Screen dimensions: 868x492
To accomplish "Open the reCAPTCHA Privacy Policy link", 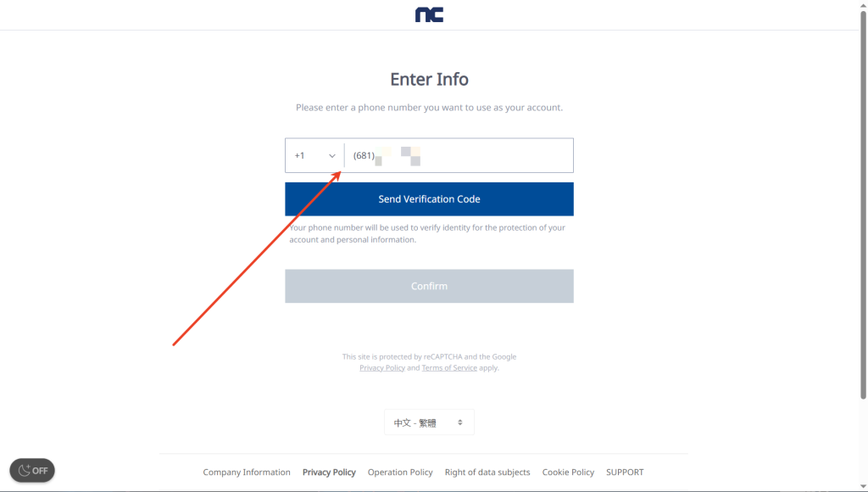I will point(382,368).
